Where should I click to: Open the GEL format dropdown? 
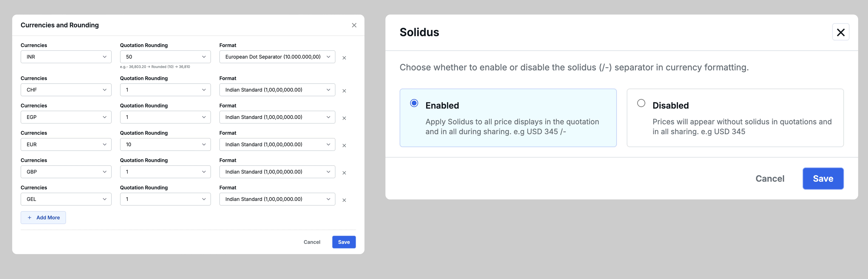click(277, 199)
